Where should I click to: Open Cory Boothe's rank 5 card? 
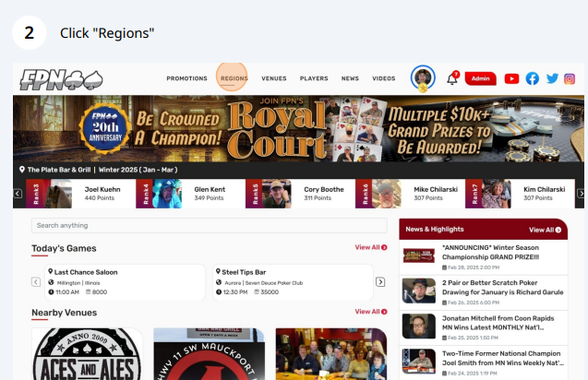pos(300,194)
